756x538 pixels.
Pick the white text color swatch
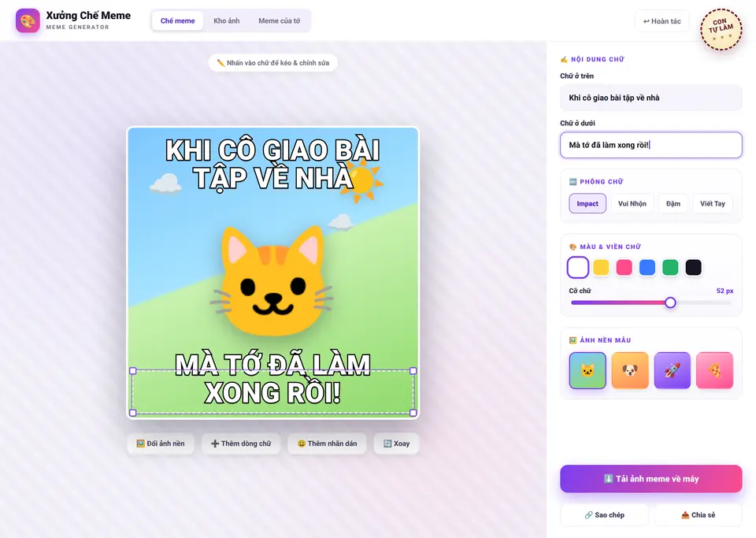(577, 267)
